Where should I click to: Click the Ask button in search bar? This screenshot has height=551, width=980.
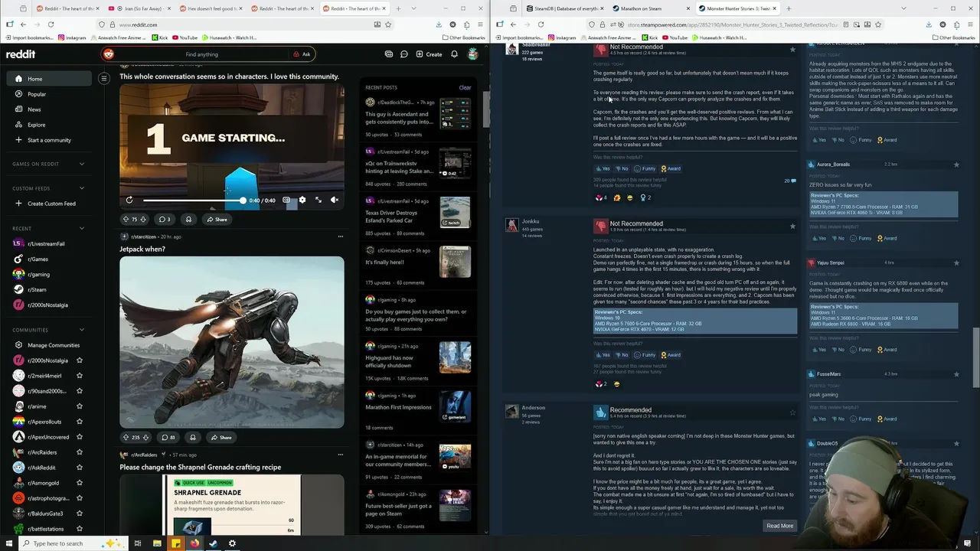(302, 54)
